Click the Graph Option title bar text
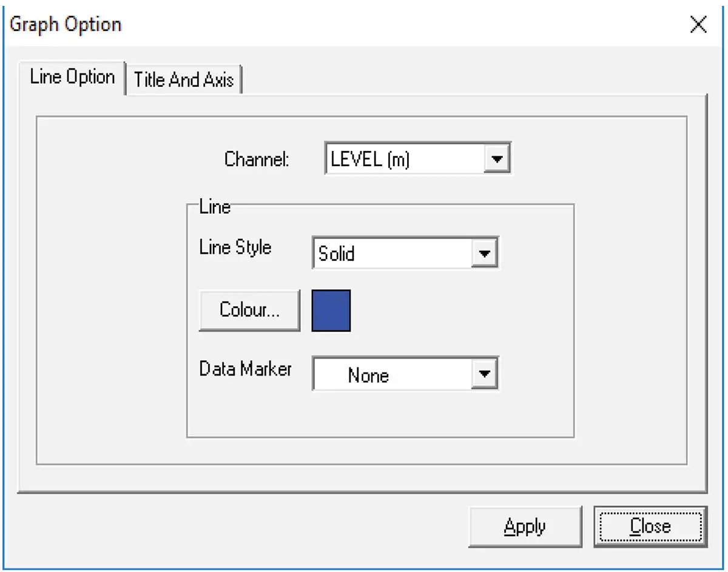 point(65,24)
